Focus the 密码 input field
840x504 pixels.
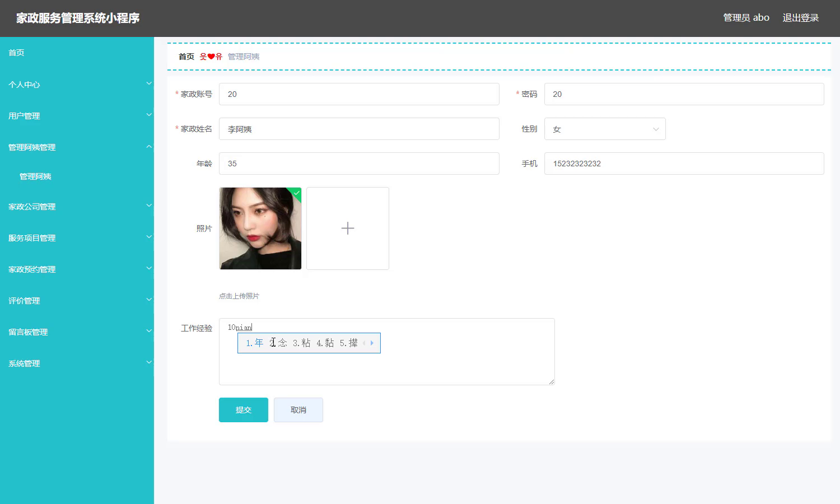[x=684, y=94]
